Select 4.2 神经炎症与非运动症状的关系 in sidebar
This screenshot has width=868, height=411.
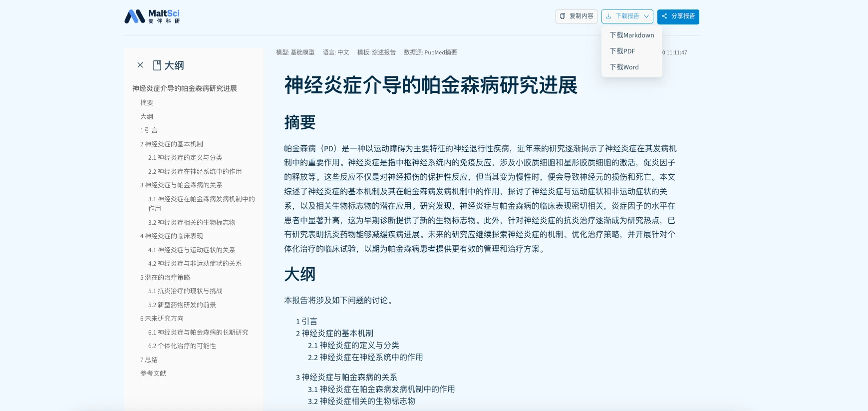pos(195,263)
